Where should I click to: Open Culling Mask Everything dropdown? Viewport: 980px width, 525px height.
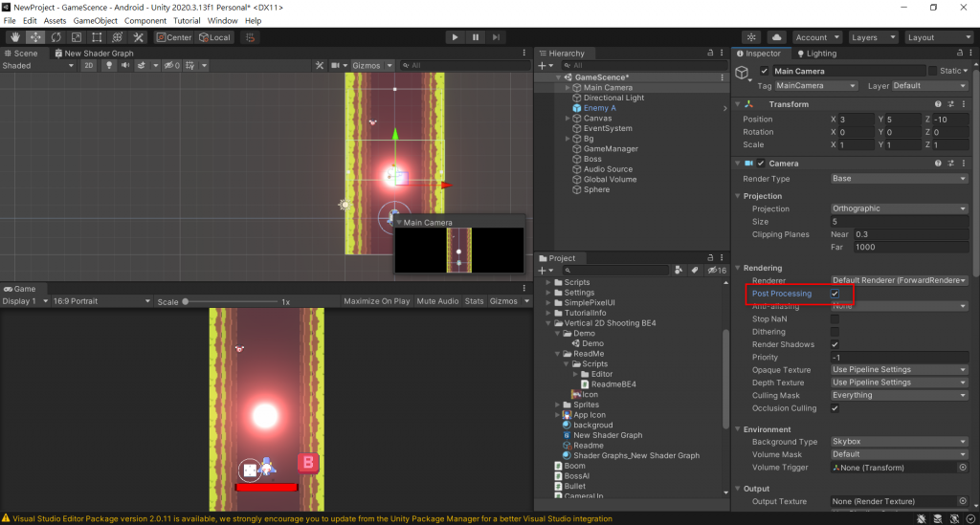pos(899,395)
